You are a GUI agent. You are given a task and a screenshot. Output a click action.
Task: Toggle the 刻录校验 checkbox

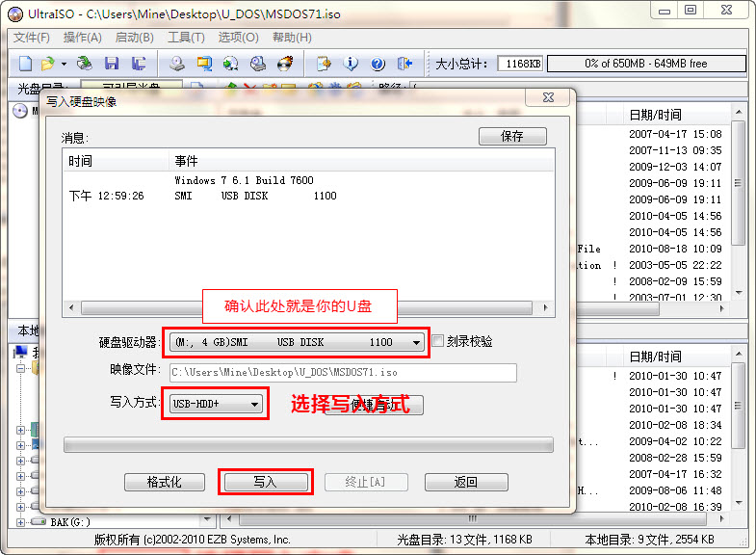point(437,341)
